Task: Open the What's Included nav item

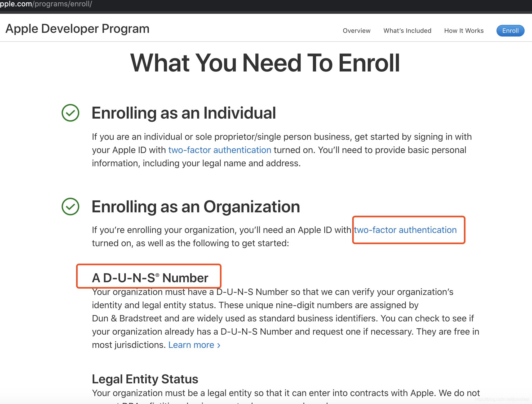Action: pos(407,31)
